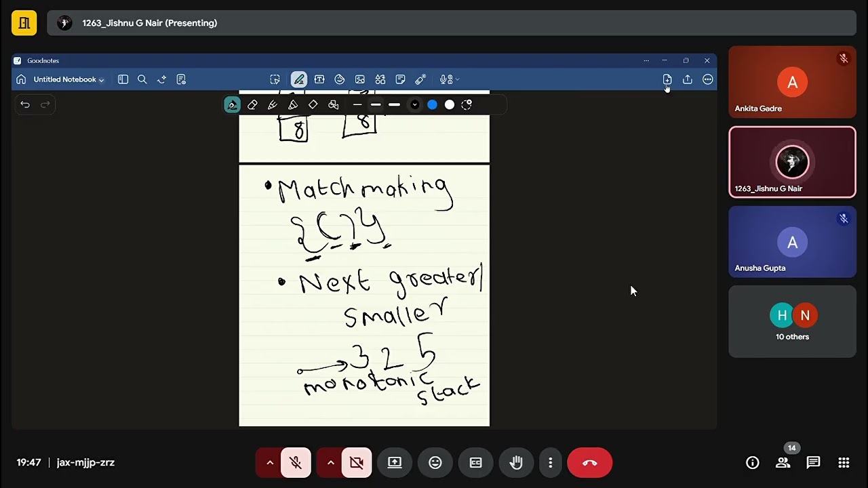Select the text box tool
Viewport: 868px width, 488px height.
[319, 79]
